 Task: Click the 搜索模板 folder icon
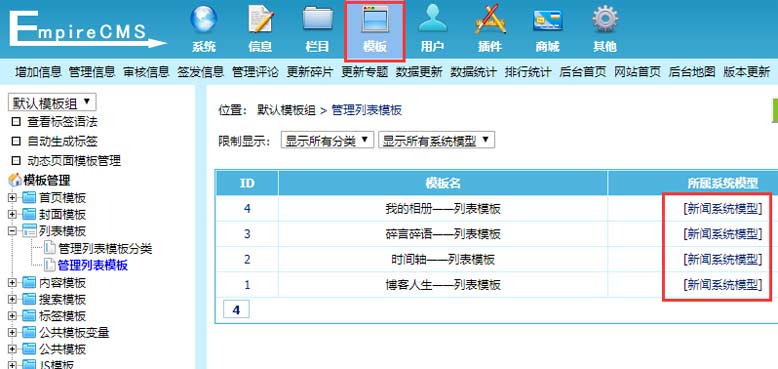point(29,300)
